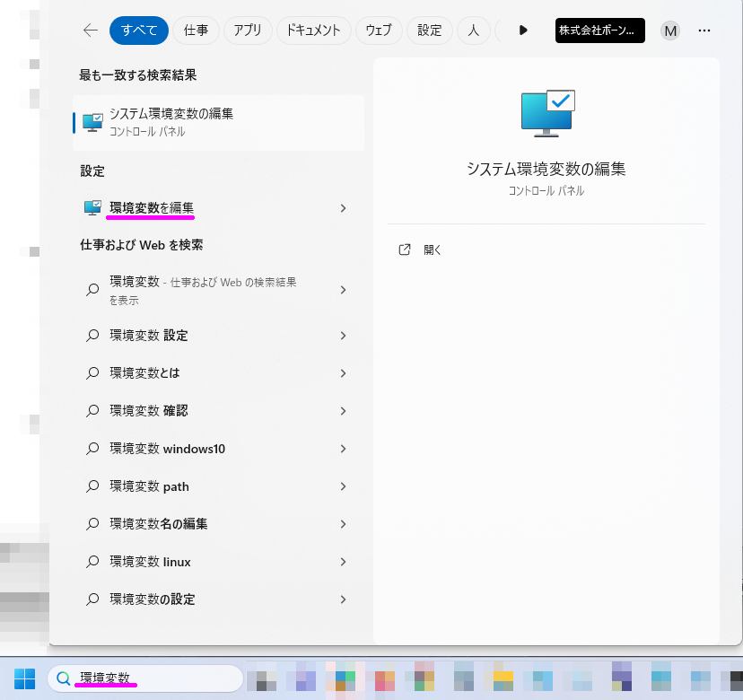743x700 pixels.
Task: Expand the chevron for 環境変数 linux
Action: pyautogui.click(x=343, y=562)
